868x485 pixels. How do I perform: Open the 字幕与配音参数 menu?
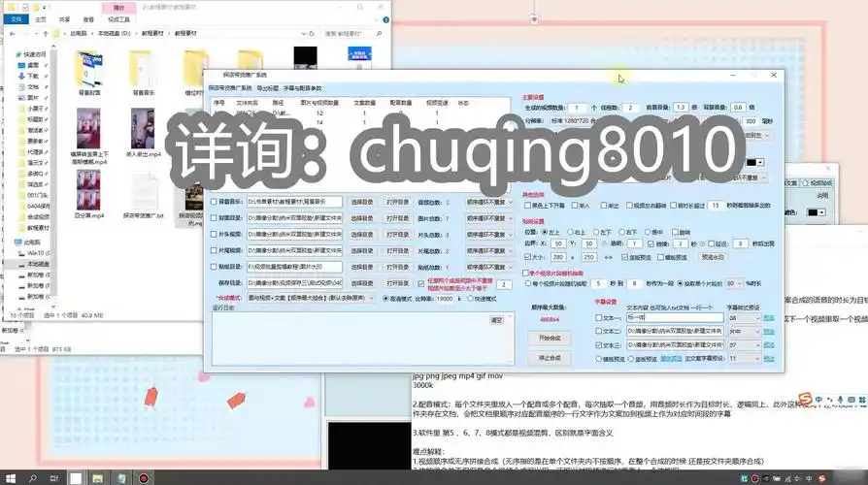(302, 88)
